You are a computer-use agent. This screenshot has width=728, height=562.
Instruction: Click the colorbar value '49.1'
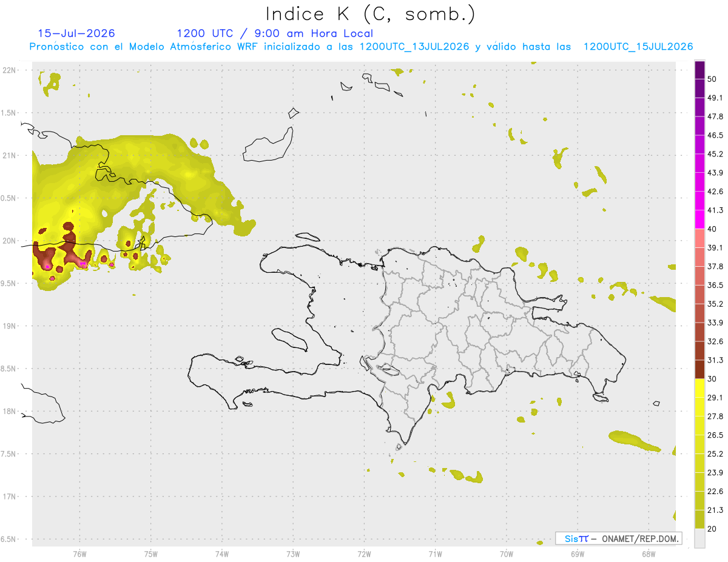(x=716, y=98)
